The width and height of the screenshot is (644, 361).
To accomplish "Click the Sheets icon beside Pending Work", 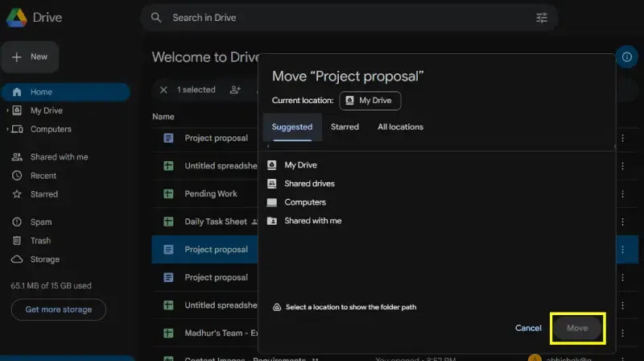I will click(x=168, y=193).
